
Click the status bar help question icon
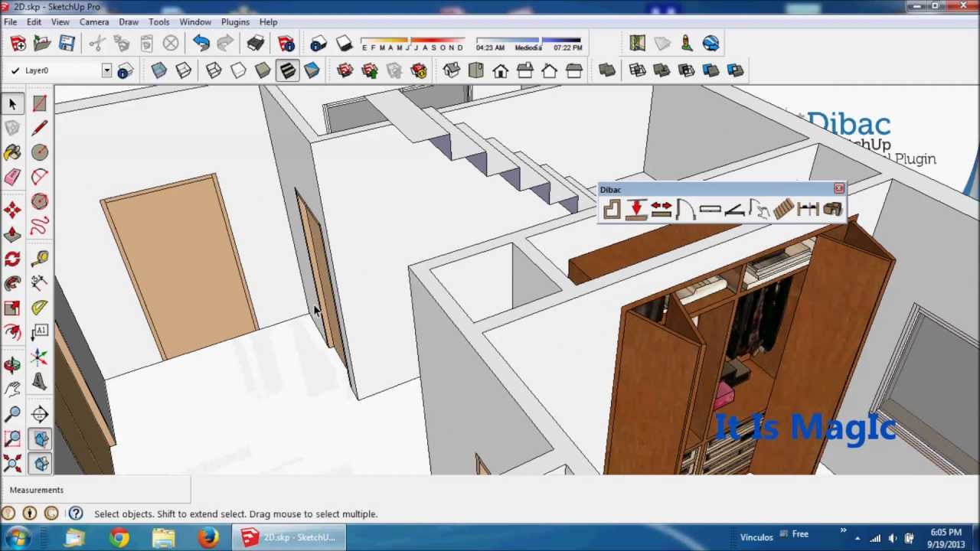click(x=76, y=514)
